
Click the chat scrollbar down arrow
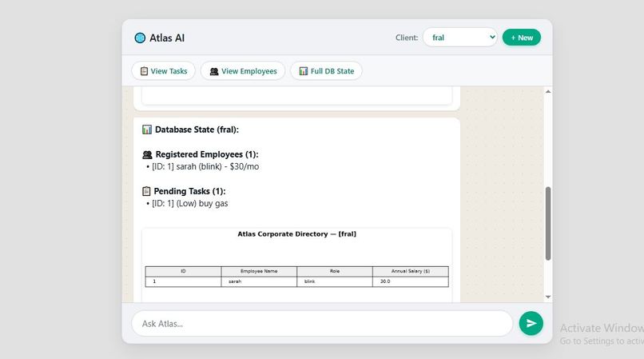548,297
